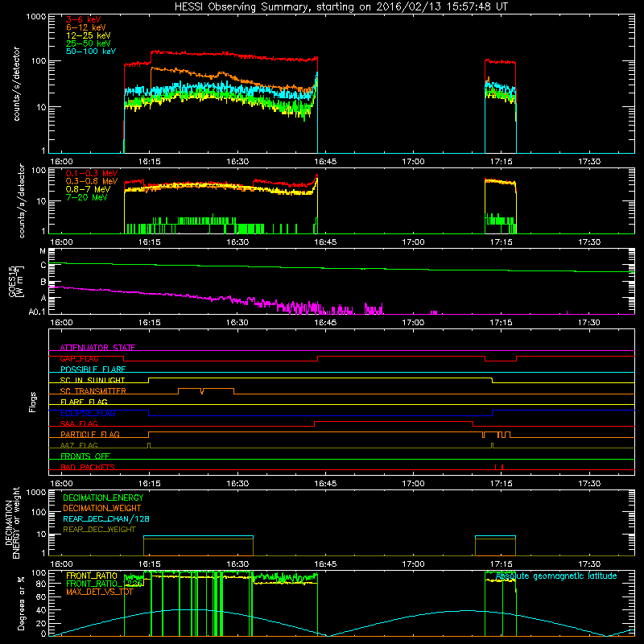This screenshot has height=644, width=644.
Task: Click the "ATTENUATOR_STATE" flag label
Action: (97, 348)
